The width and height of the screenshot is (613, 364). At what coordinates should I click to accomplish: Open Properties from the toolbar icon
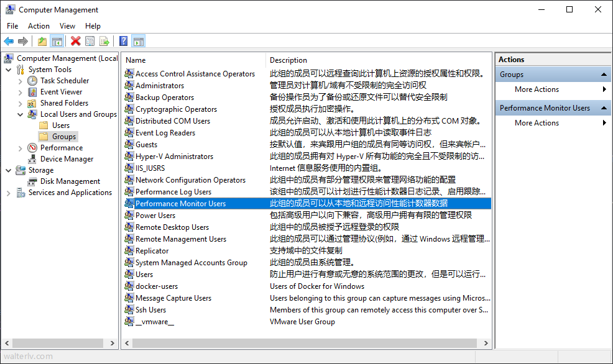(x=90, y=42)
